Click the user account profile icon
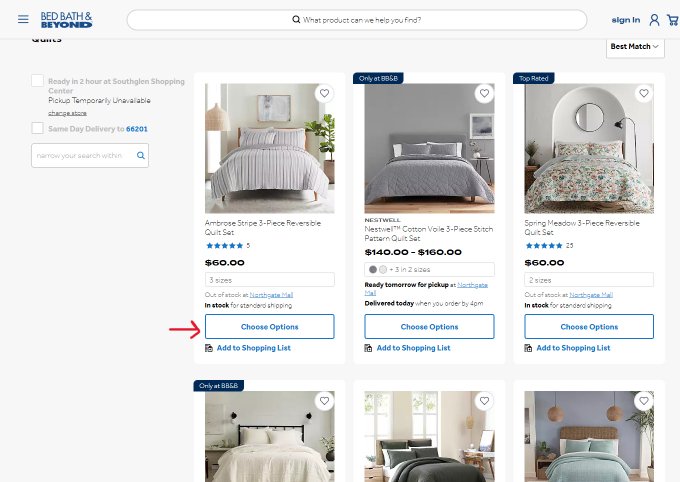The width and height of the screenshot is (680, 482). (654, 20)
